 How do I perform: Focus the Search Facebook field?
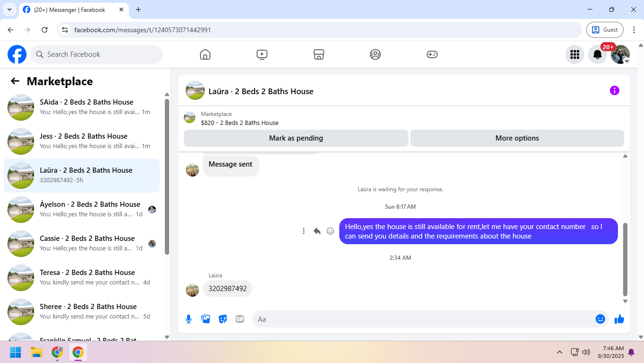pyautogui.click(x=97, y=54)
